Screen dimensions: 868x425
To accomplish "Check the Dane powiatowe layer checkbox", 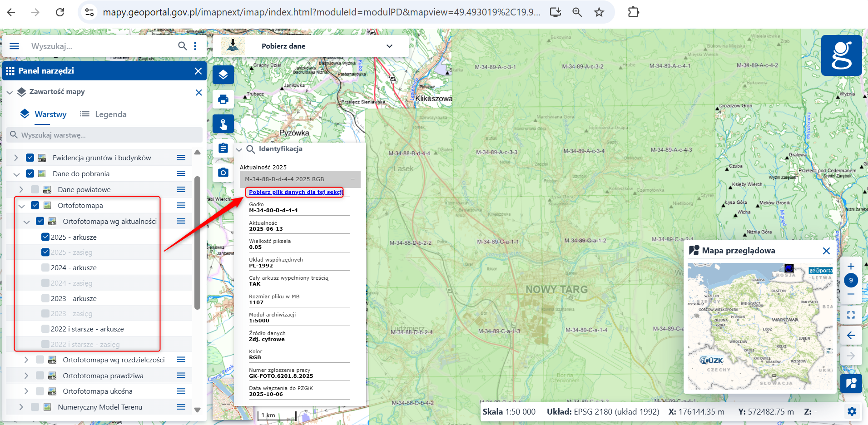I will pyautogui.click(x=35, y=189).
